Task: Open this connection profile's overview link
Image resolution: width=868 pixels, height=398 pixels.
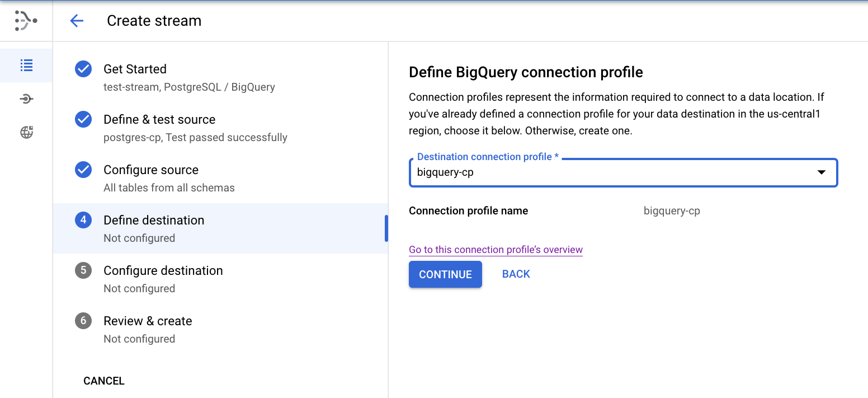Action: [x=496, y=250]
